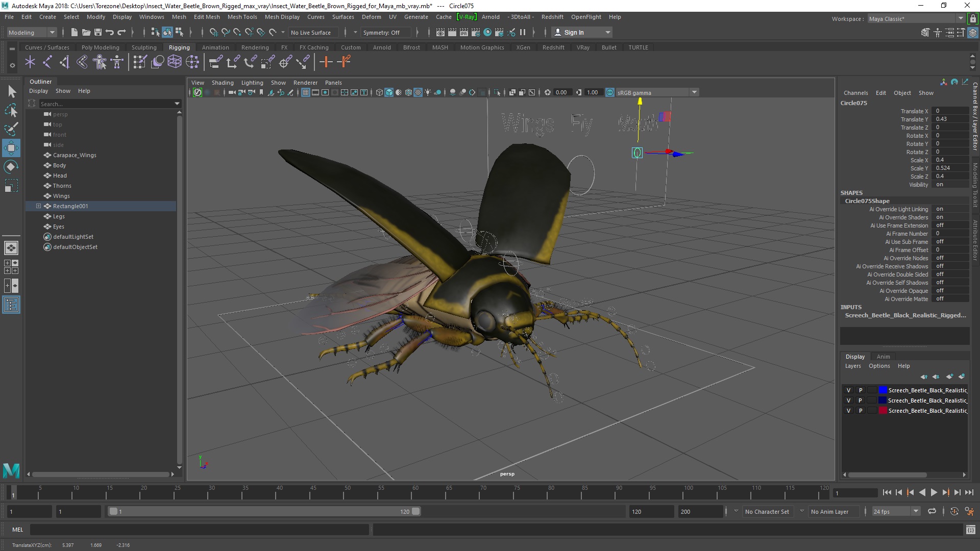Click the Quick Rig character shelf icon
Image resolution: width=980 pixels, height=551 pixels.
[100, 62]
